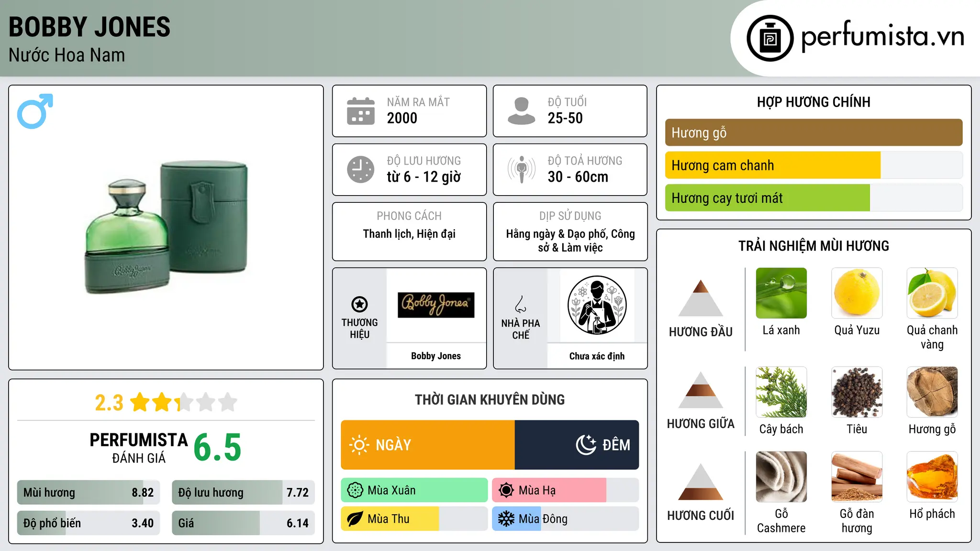Click the flower icon for Mùa Xuân
This screenshot has height=551, width=980.
(x=355, y=490)
